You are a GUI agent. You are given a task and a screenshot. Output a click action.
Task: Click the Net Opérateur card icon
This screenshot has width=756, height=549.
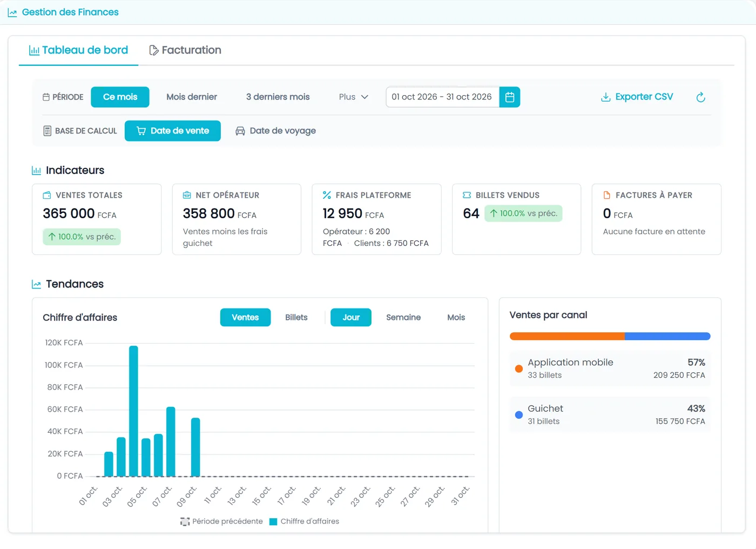(x=187, y=195)
